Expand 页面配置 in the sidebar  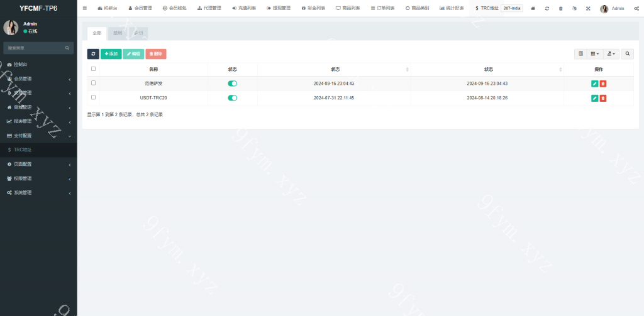[38, 164]
